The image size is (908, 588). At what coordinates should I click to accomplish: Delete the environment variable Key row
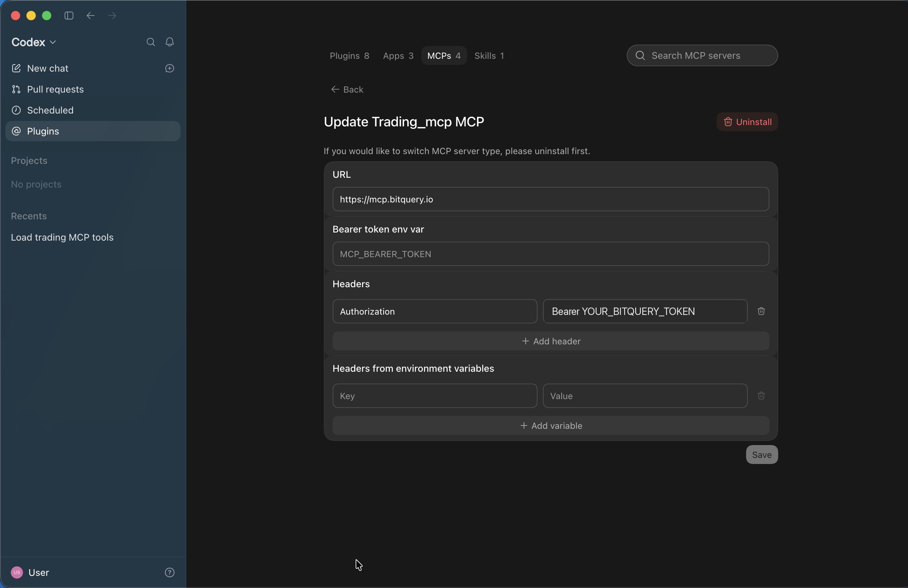point(761,395)
